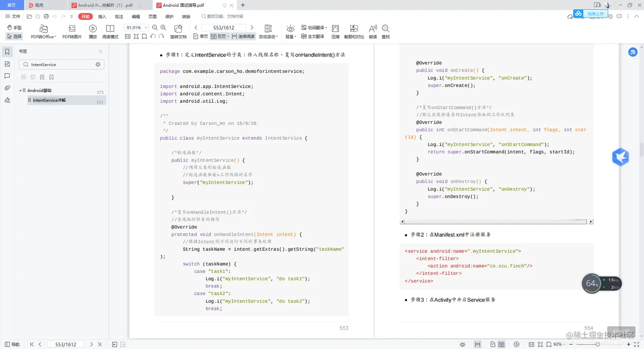This screenshot has height=349, width=644.
Task: Select the 转换 ribbon tab
Action: click(x=186, y=17)
